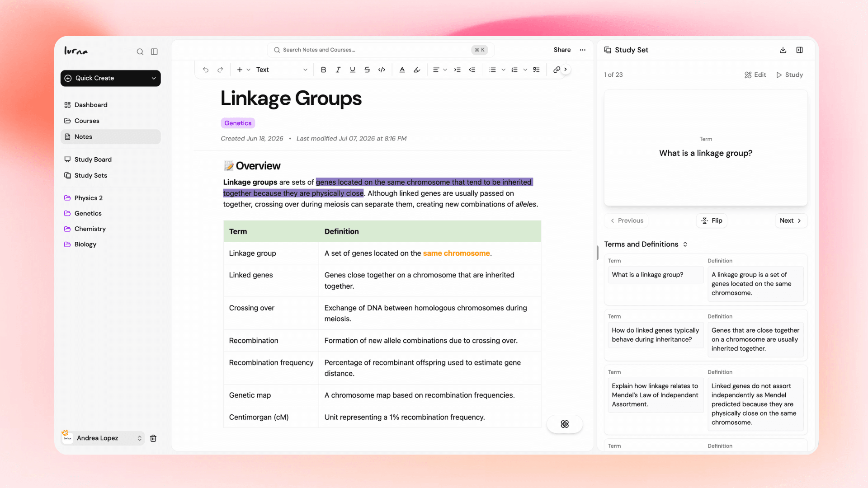Screen dimensions: 868x488
Task: Open the highlight color tool
Action: [417, 70]
